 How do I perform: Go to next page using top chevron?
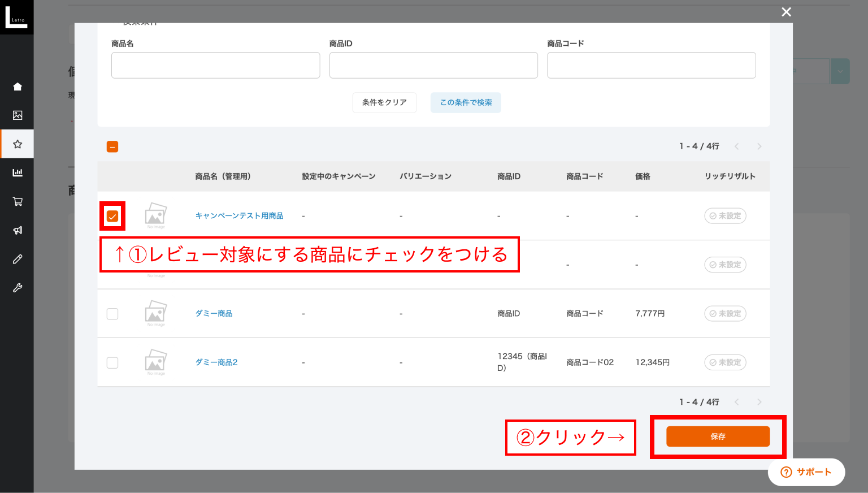pyautogui.click(x=759, y=146)
